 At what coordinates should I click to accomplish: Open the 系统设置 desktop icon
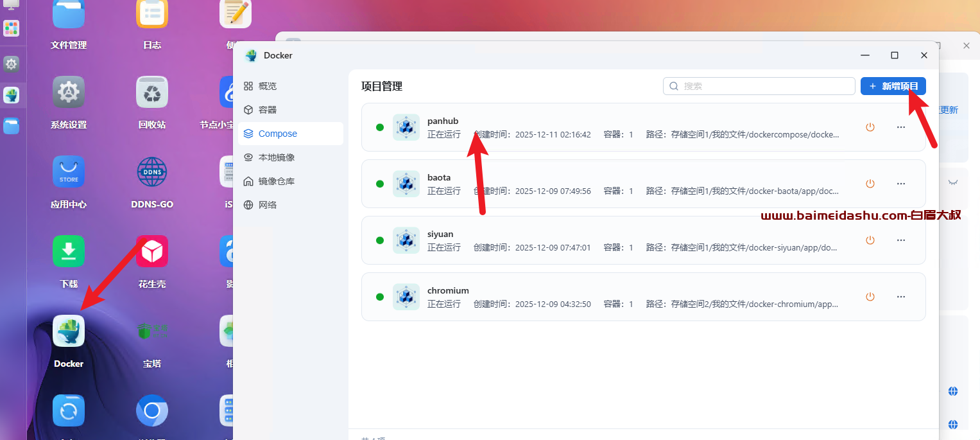tap(69, 92)
